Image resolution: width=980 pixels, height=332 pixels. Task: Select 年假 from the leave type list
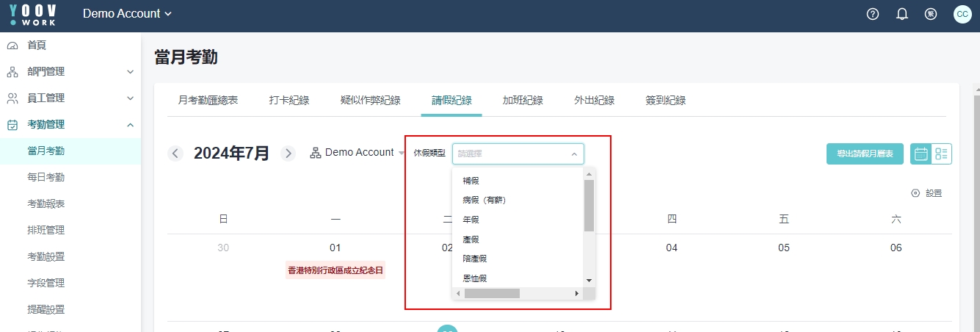click(x=471, y=220)
